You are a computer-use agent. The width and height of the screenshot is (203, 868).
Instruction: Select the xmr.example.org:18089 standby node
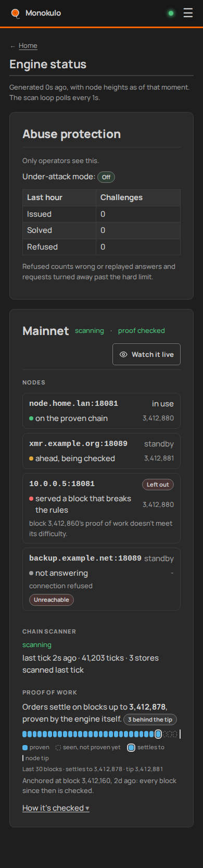(x=102, y=451)
